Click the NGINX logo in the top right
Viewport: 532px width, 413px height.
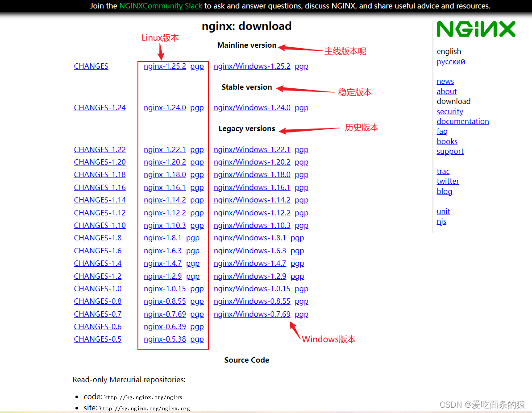tap(476, 29)
